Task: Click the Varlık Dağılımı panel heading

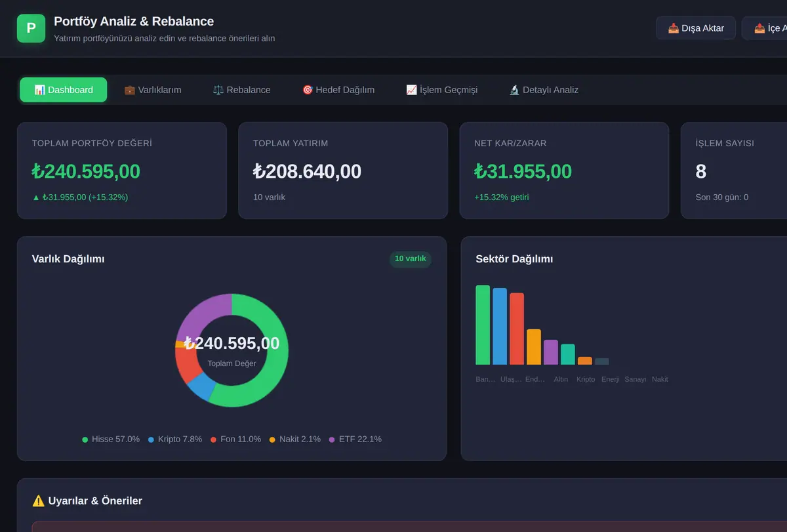Action: [x=68, y=259]
